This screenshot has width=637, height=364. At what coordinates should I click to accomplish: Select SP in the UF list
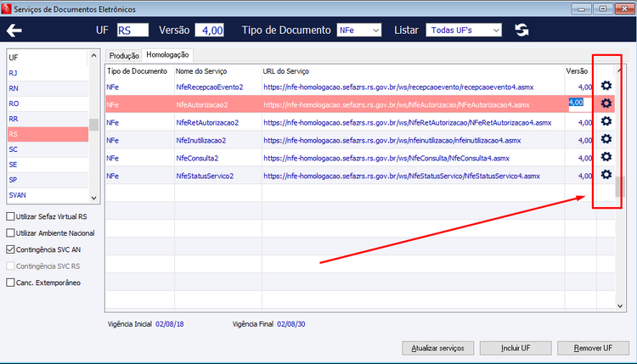(x=48, y=180)
